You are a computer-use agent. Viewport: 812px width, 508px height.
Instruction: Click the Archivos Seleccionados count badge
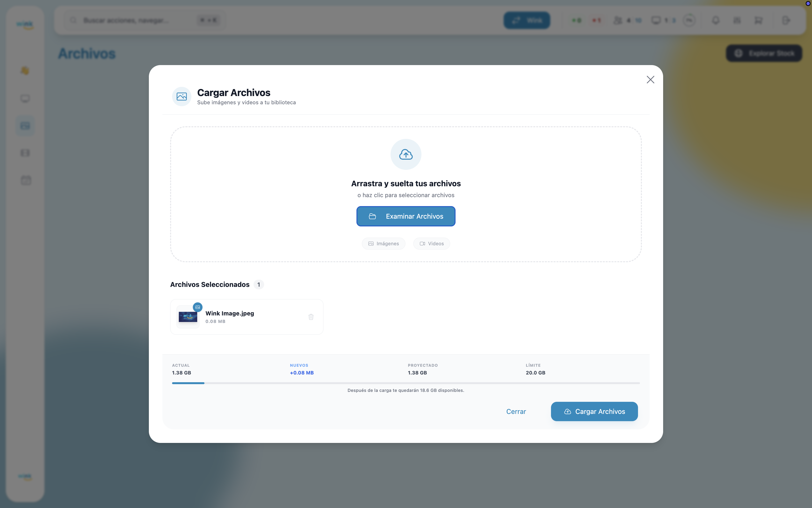[x=258, y=284]
